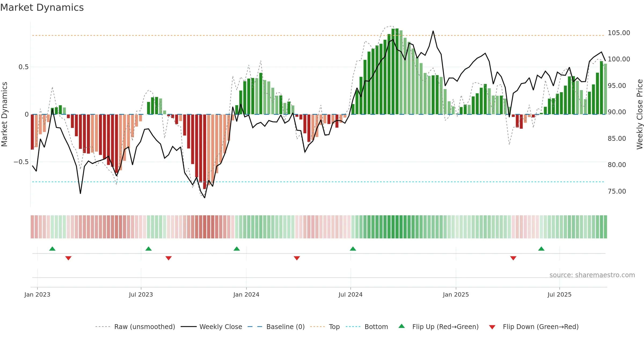Click the green flip-up marker just before Jan 2024

(x=237, y=249)
